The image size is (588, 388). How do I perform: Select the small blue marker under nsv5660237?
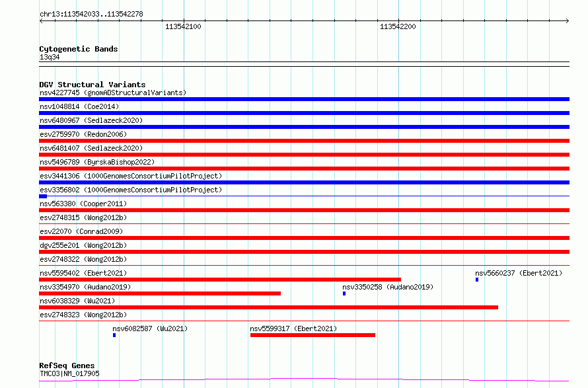click(x=477, y=280)
